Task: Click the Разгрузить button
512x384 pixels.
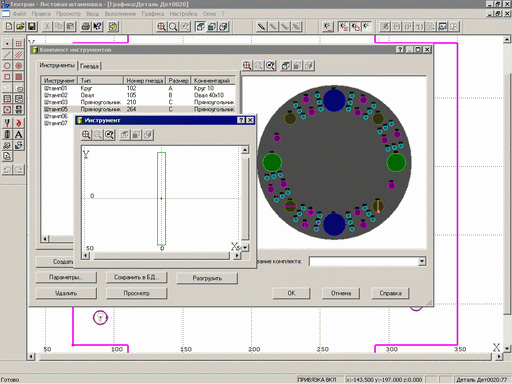Action: (x=207, y=278)
